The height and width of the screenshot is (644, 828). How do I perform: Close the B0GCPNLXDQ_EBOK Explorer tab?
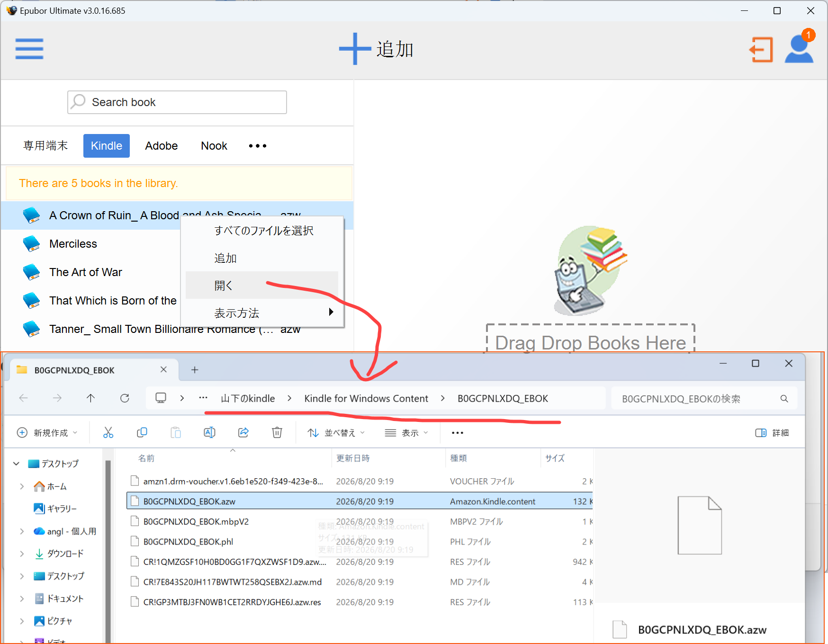point(163,369)
